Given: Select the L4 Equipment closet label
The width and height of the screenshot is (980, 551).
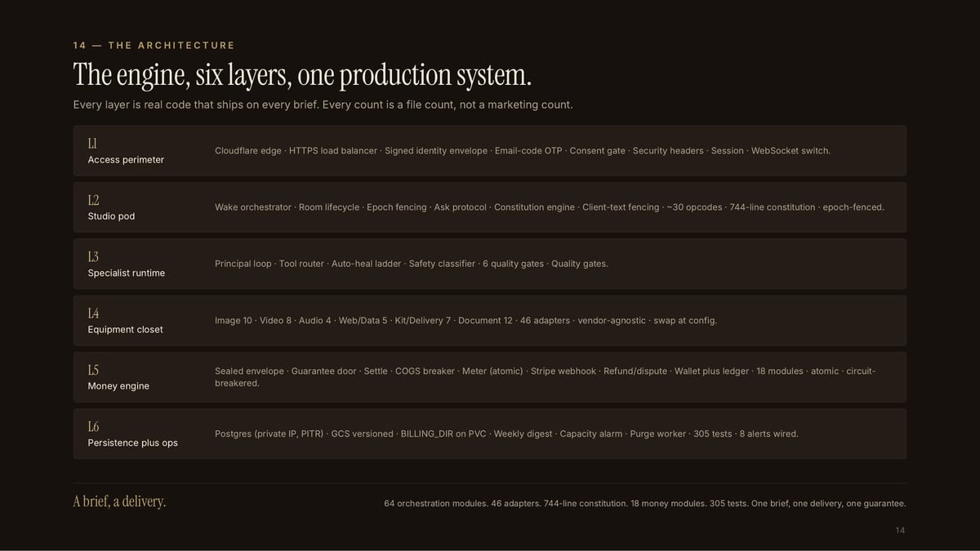Looking at the screenshot, I should coord(125,321).
